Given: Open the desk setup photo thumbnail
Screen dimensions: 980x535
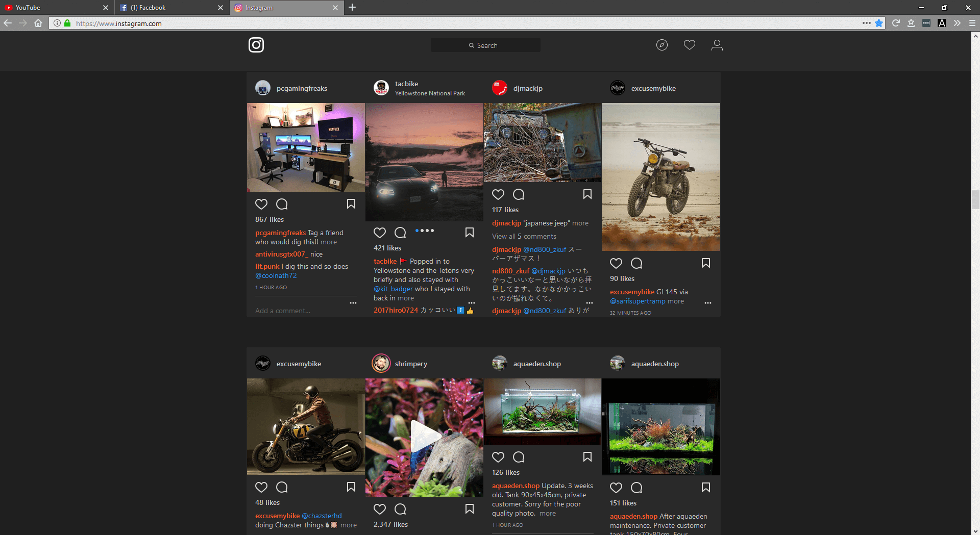Looking at the screenshot, I should 306,147.
